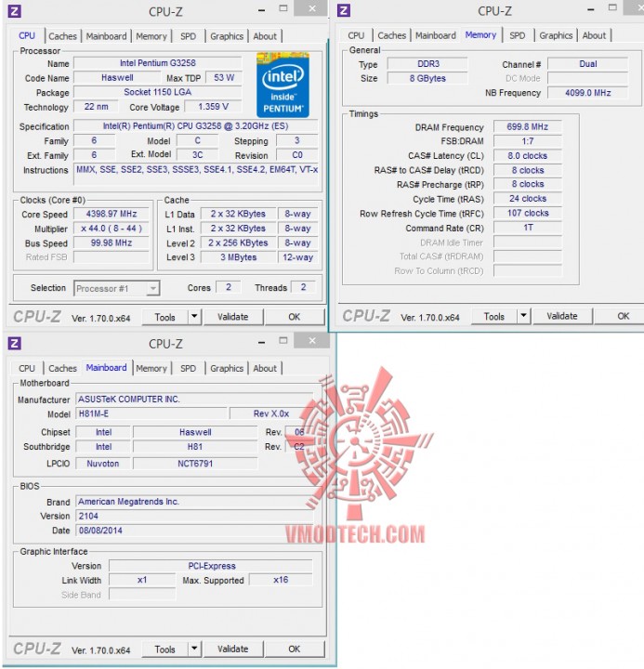Click the Core Voltage value 1.359 V
Screen dimensions: 644x669
click(x=213, y=106)
